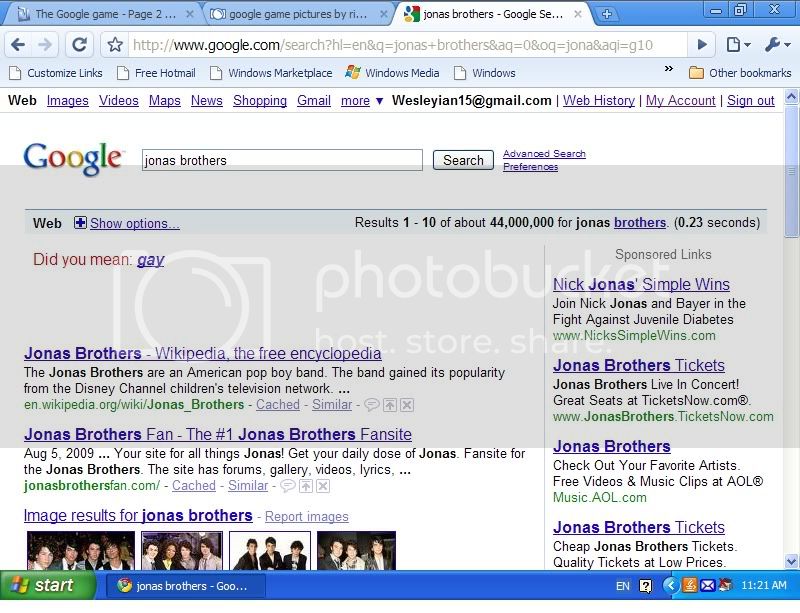Viewport: 800px width, 613px height.
Task: Click the 'Show options...' link
Action: click(x=135, y=224)
